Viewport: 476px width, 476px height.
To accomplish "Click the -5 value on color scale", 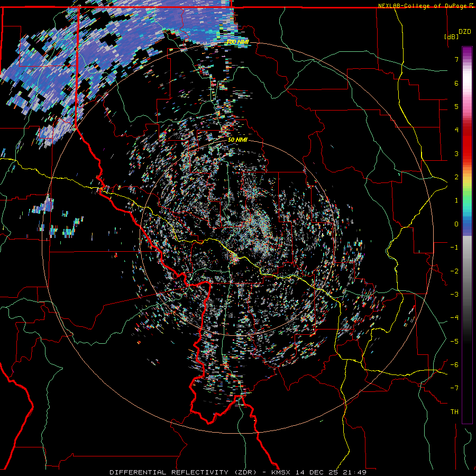I will coord(454,342).
